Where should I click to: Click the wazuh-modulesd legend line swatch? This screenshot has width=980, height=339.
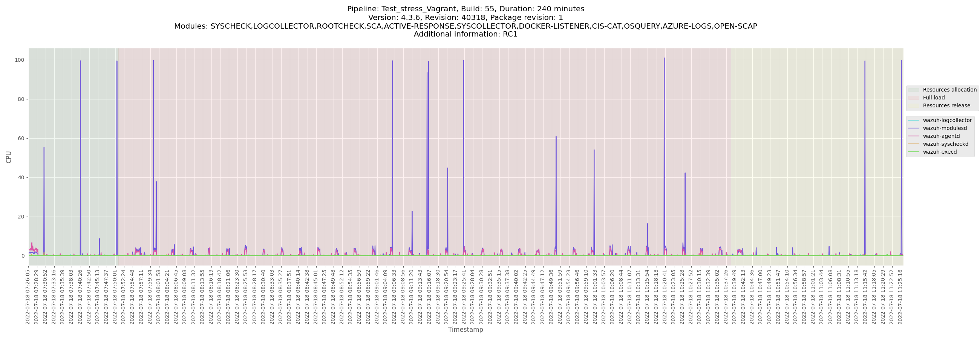click(x=913, y=128)
